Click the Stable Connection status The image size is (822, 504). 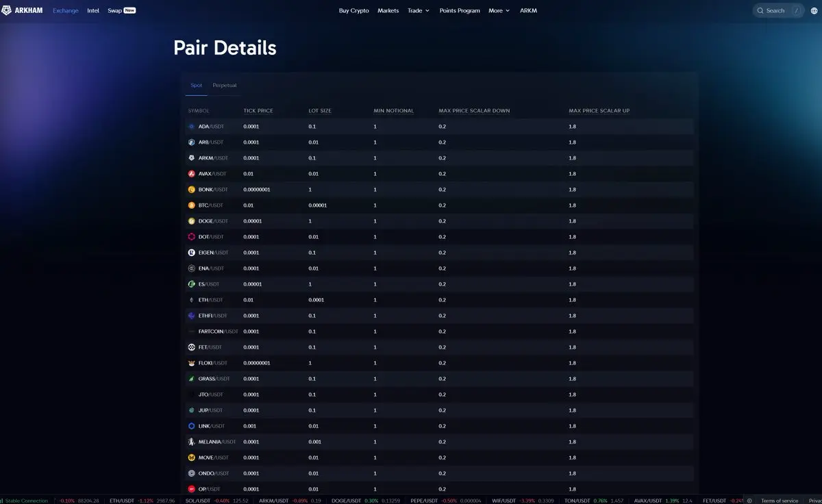point(25,501)
